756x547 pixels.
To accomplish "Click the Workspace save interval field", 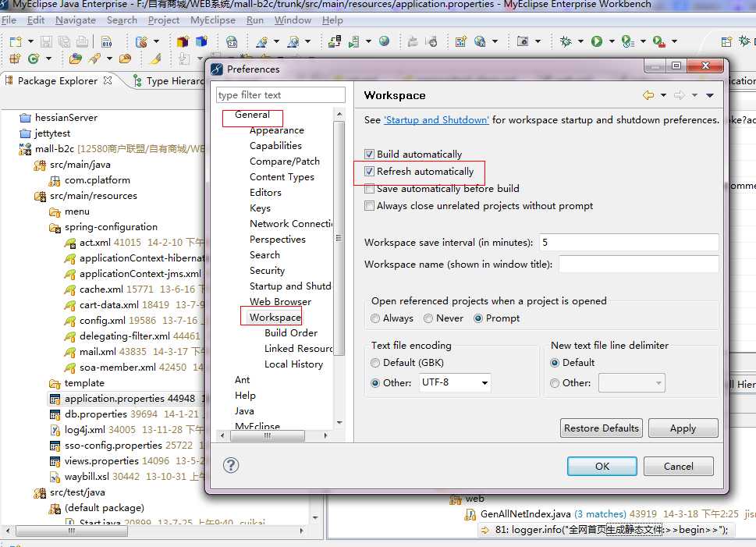I will 629,243.
